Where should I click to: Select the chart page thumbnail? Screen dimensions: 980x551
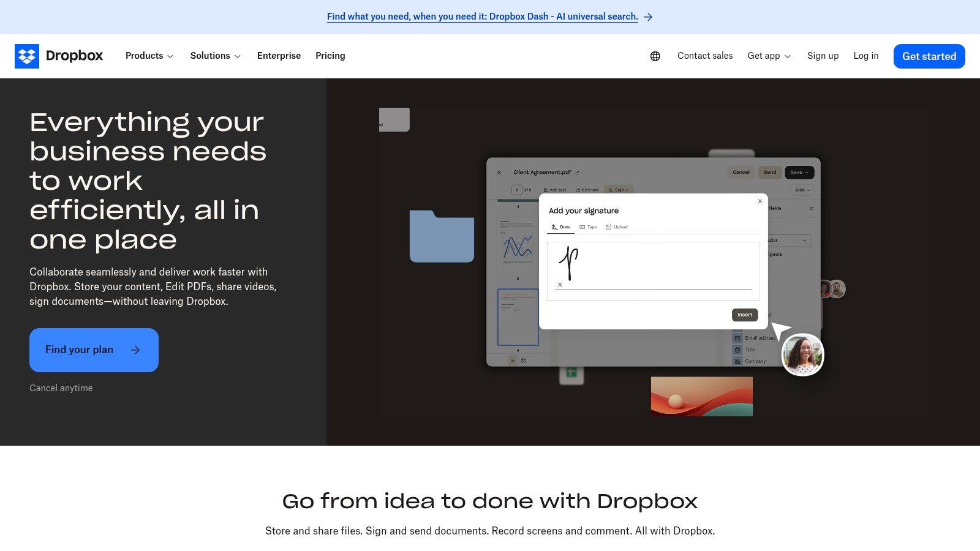click(x=518, y=245)
